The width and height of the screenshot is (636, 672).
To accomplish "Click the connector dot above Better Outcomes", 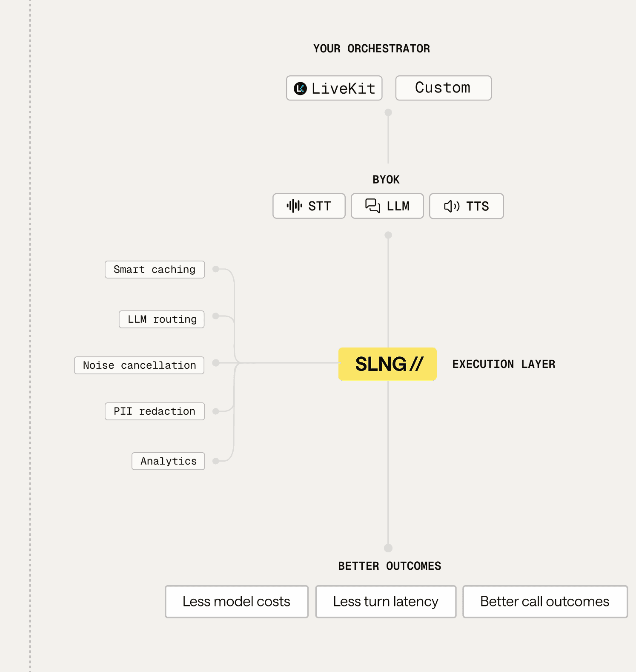I will [x=388, y=548].
